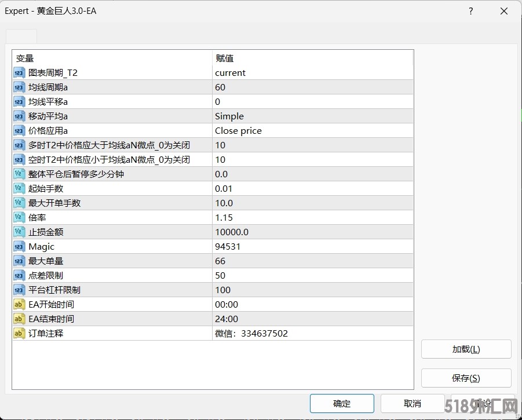Click the 确定 button
522x420 pixels.
pos(342,404)
